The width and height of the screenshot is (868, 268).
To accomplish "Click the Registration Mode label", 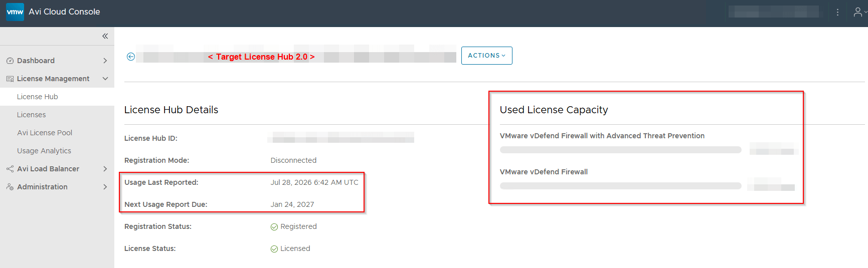I will pos(157,160).
